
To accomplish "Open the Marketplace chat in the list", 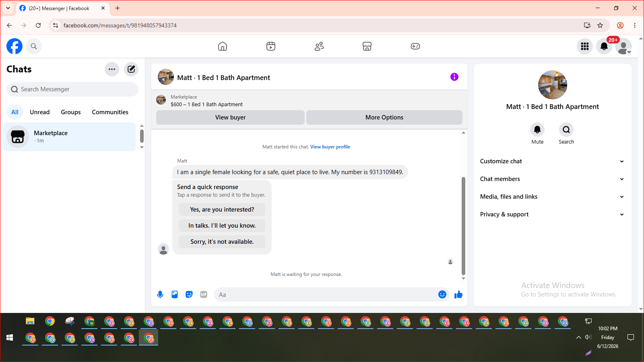I will tap(70, 137).
